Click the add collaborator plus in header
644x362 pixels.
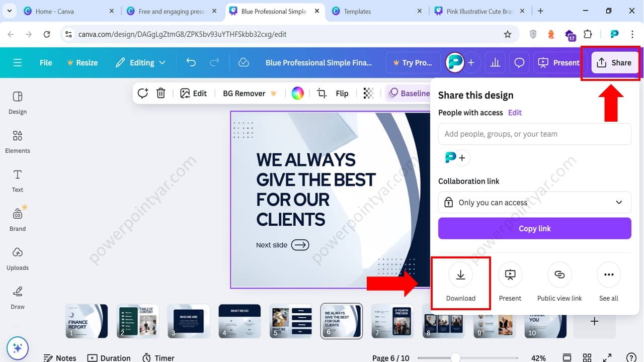[471, 63]
